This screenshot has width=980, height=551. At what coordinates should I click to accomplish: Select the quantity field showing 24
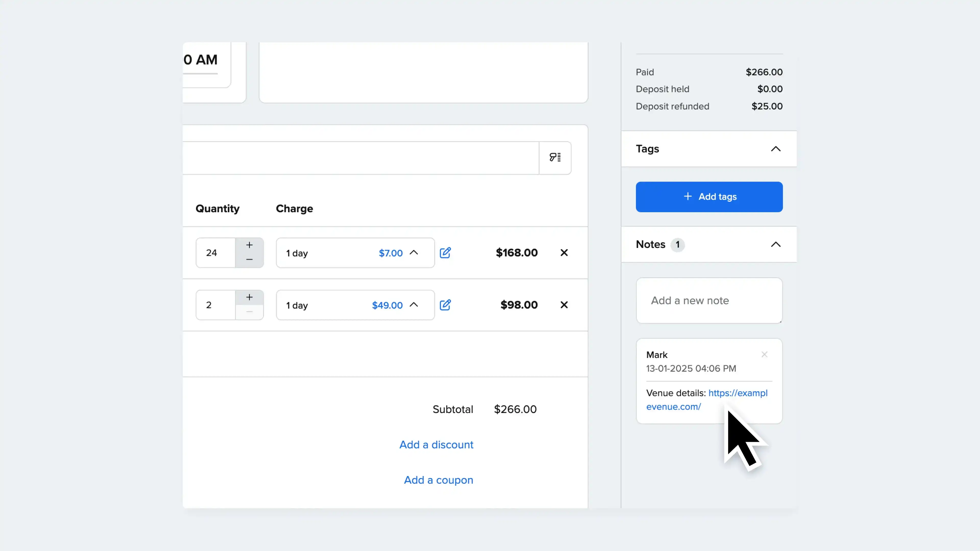click(215, 253)
